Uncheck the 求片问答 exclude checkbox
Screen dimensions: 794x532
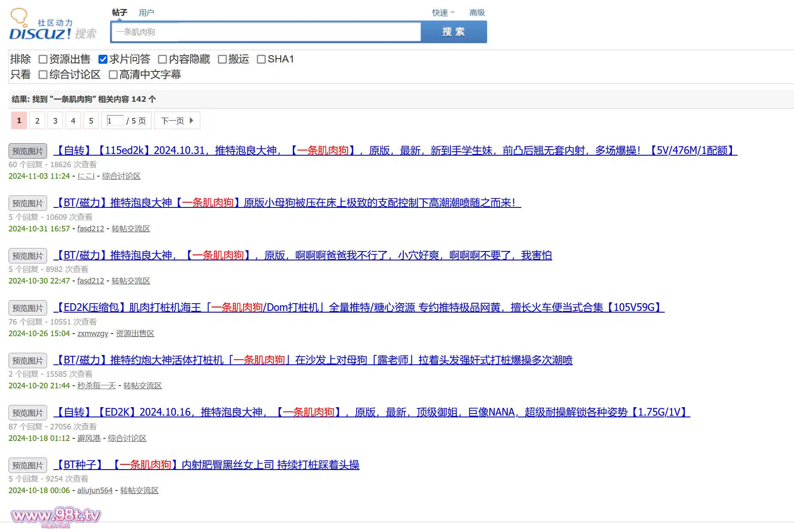tap(103, 59)
